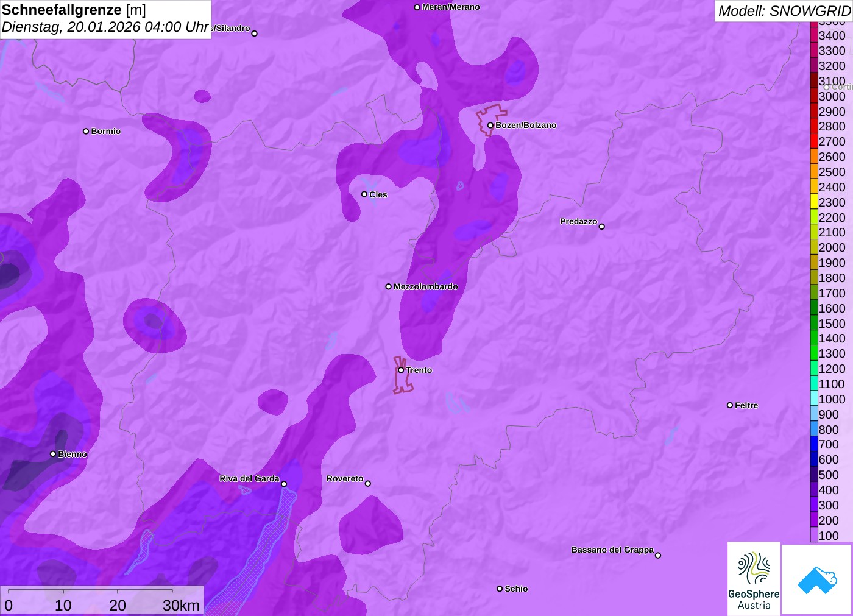Click the legend value '300'
This screenshot has width=853, height=616.
point(829,505)
